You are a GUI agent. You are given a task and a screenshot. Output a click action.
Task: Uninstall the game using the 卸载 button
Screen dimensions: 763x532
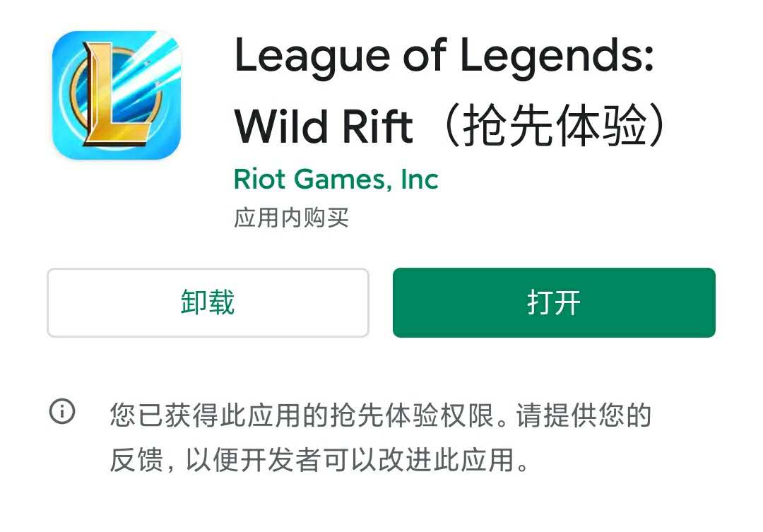tap(208, 302)
